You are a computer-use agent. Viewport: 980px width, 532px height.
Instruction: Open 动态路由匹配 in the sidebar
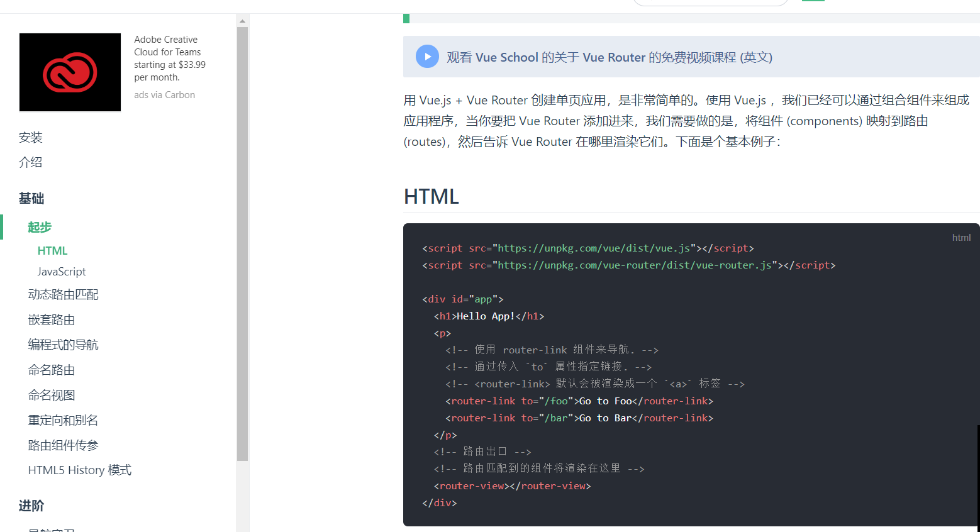click(63, 294)
